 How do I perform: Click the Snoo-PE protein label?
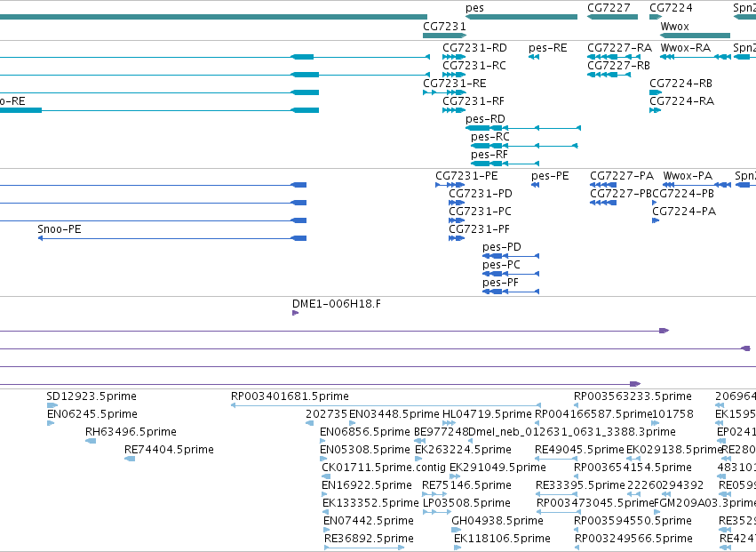[x=60, y=229]
